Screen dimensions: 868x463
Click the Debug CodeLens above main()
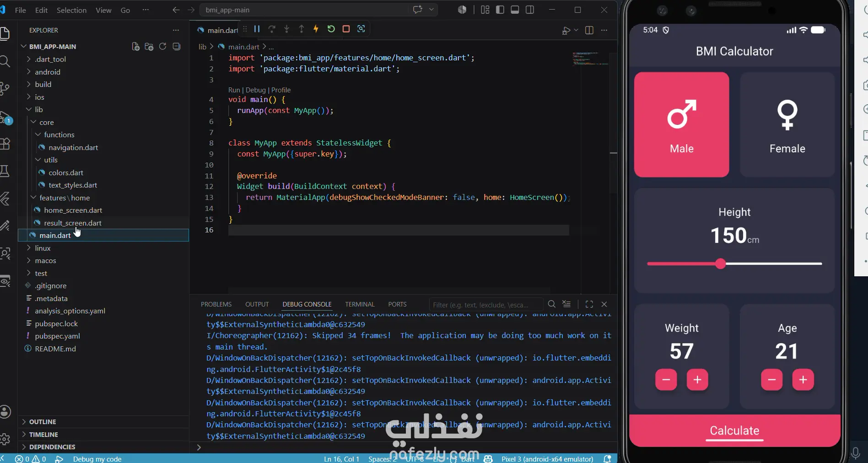click(255, 90)
